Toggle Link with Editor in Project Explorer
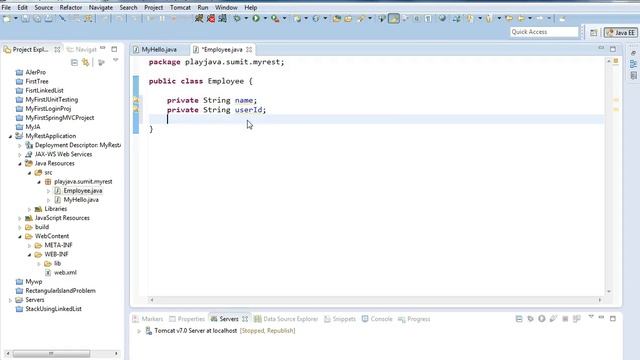The height and width of the screenshot is (360, 640). coord(86,62)
